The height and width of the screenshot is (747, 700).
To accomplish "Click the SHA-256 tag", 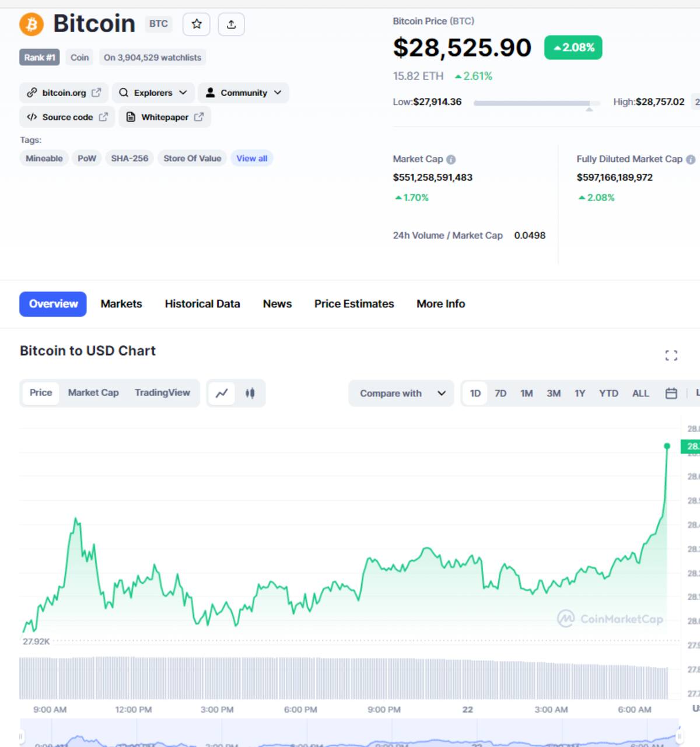I will point(129,159).
